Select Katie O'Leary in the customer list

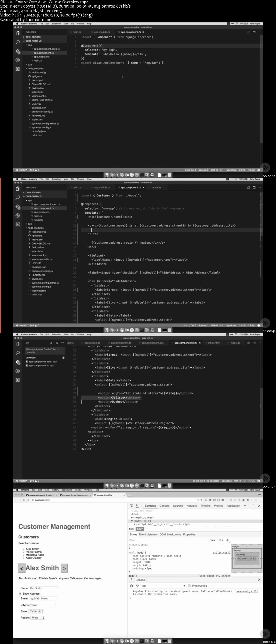[34, 558]
